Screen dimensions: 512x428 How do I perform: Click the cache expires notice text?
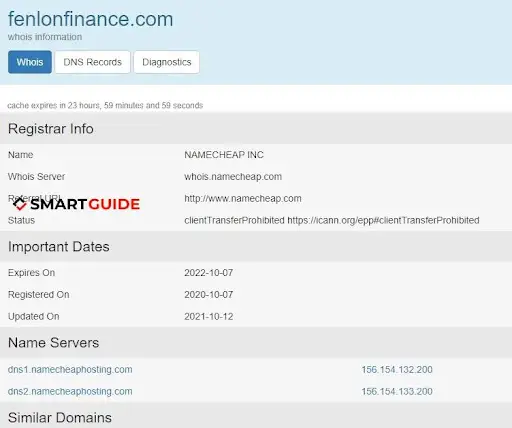click(x=105, y=105)
